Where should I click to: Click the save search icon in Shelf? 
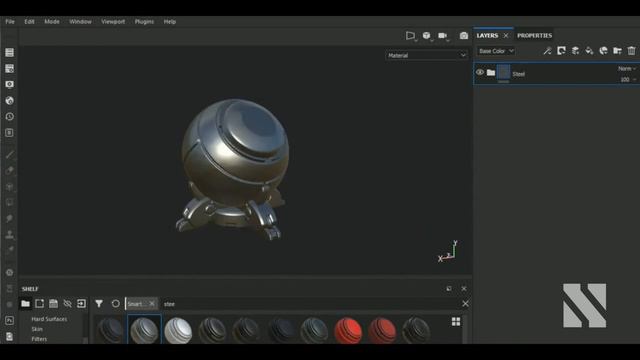[53, 303]
